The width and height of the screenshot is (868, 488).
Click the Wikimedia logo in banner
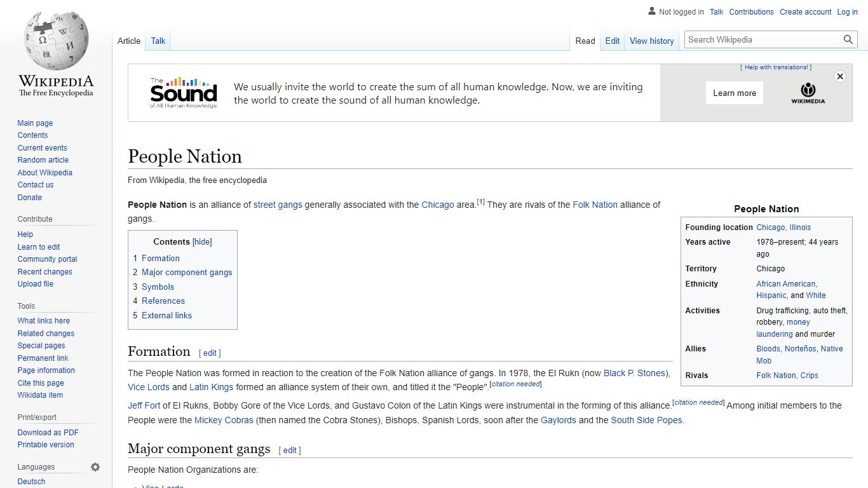808,93
